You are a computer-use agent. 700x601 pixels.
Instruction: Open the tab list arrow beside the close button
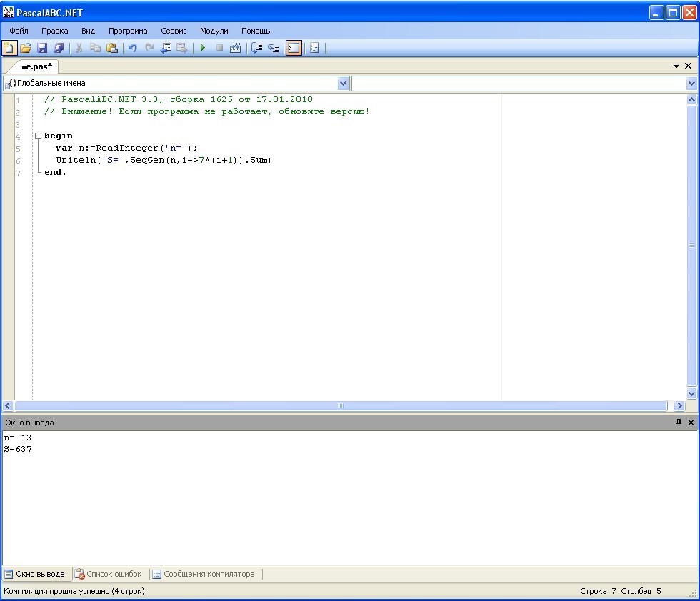point(676,66)
